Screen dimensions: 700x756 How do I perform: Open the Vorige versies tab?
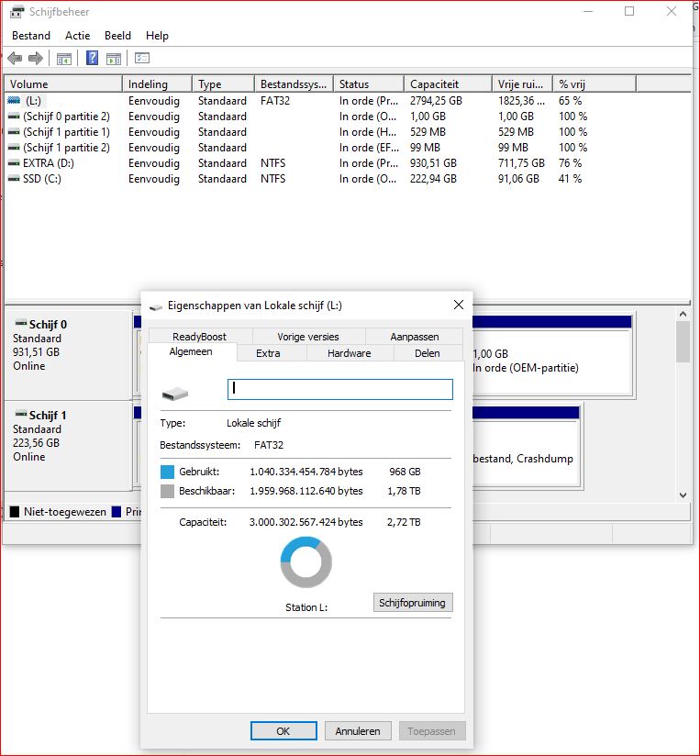point(308,337)
